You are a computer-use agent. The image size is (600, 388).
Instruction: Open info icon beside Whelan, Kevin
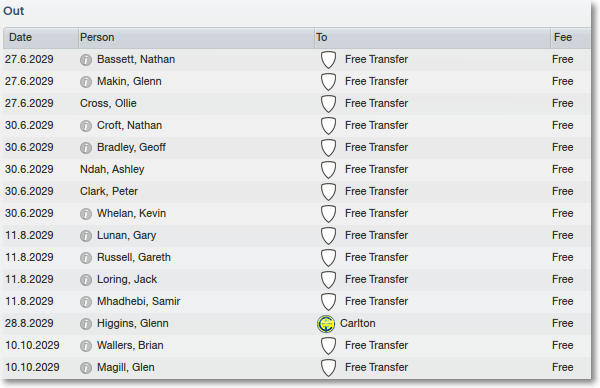tap(86, 214)
